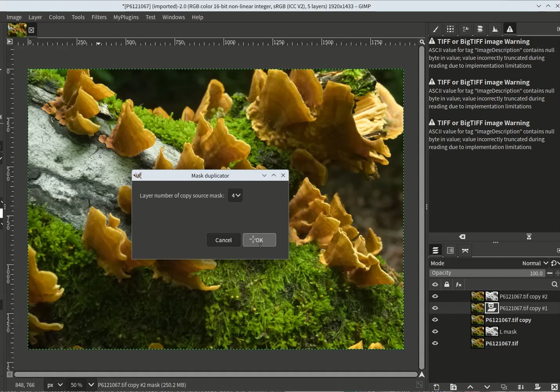Hide the bottom P6121067.tif layer
This screenshot has height=392, width=560.
click(435, 343)
